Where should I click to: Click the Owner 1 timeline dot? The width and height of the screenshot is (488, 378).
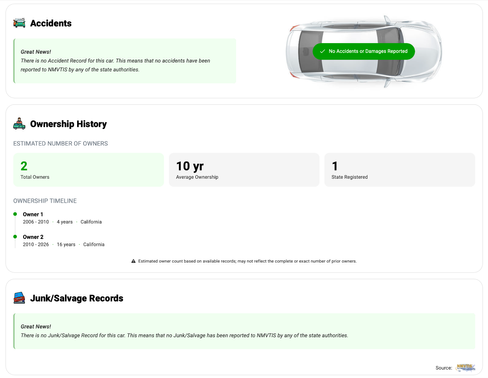point(15,214)
